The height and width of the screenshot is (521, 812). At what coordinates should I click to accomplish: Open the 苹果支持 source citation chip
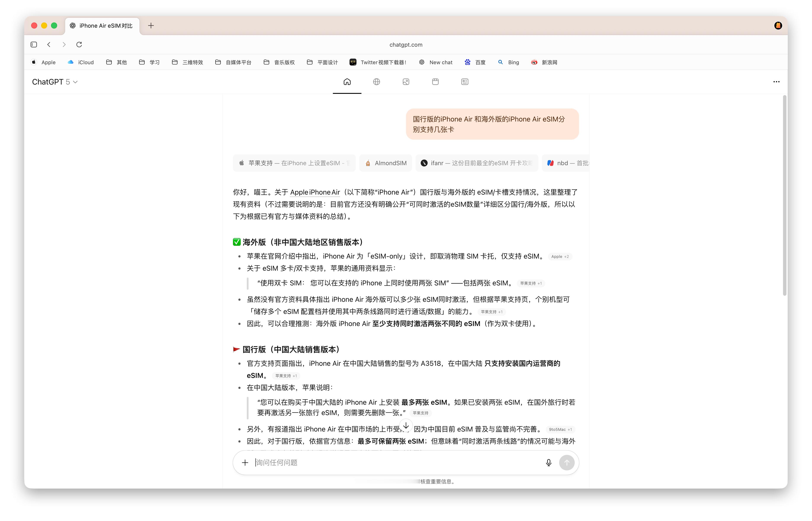point(294,163)
